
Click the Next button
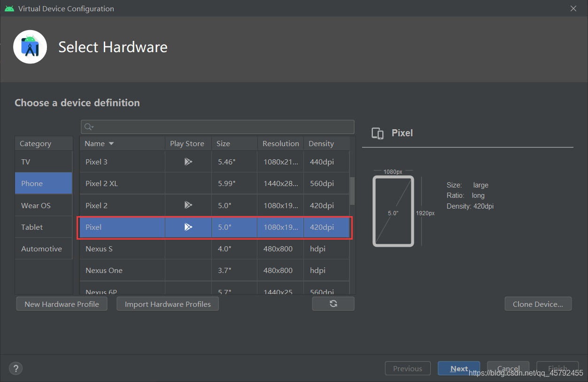[x=459, y=368]
